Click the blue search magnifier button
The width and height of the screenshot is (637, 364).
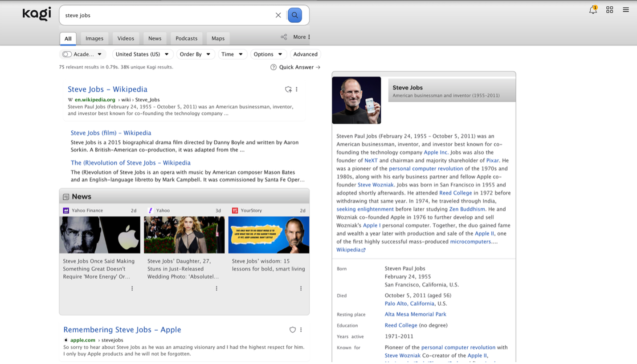coord(294,15)
